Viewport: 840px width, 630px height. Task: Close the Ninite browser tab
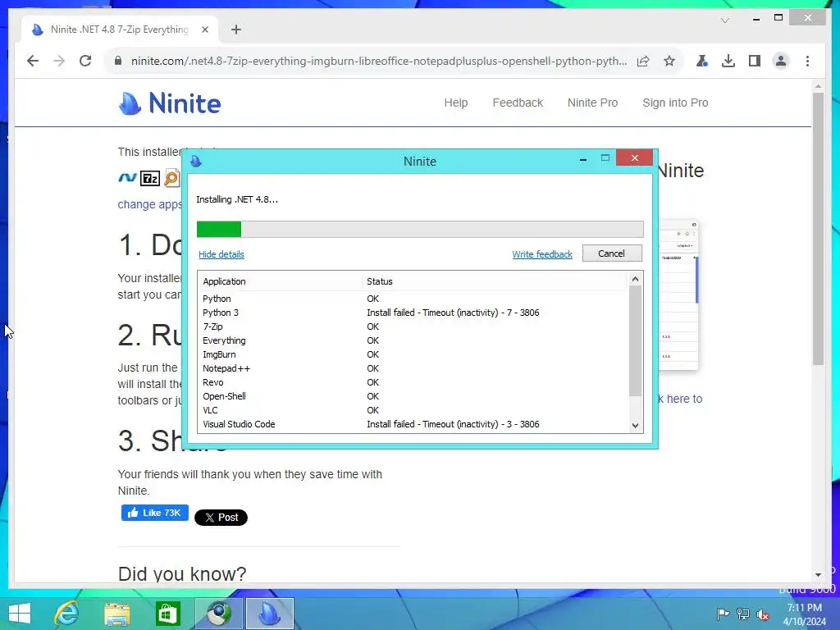[x=204, y=30]
